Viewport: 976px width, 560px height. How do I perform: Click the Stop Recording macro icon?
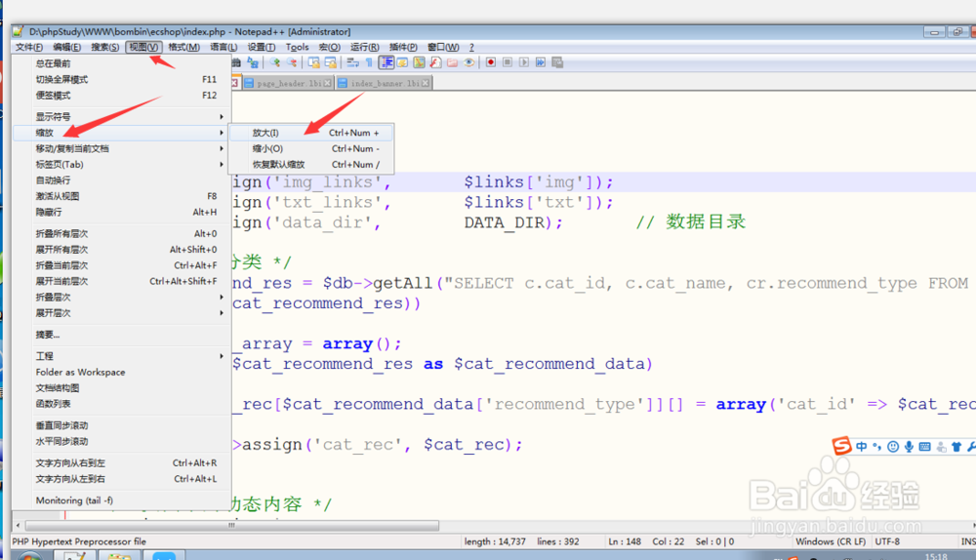click(x=508, y=62)
